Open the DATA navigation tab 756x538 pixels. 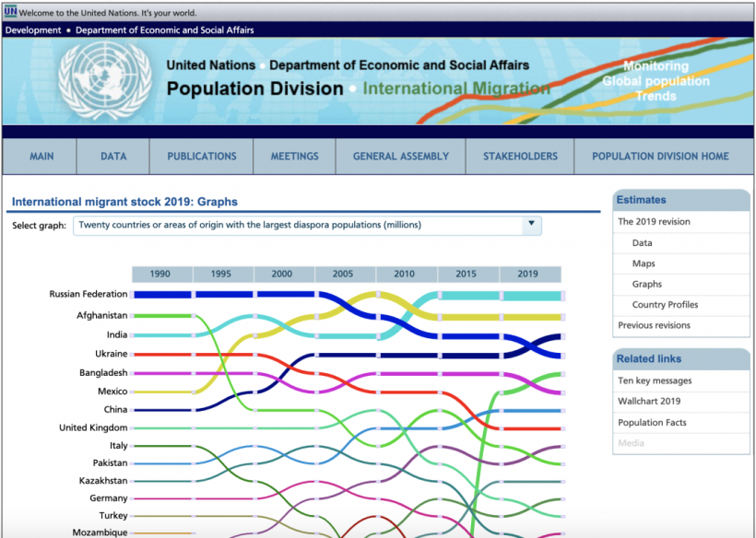click(113, 157)
